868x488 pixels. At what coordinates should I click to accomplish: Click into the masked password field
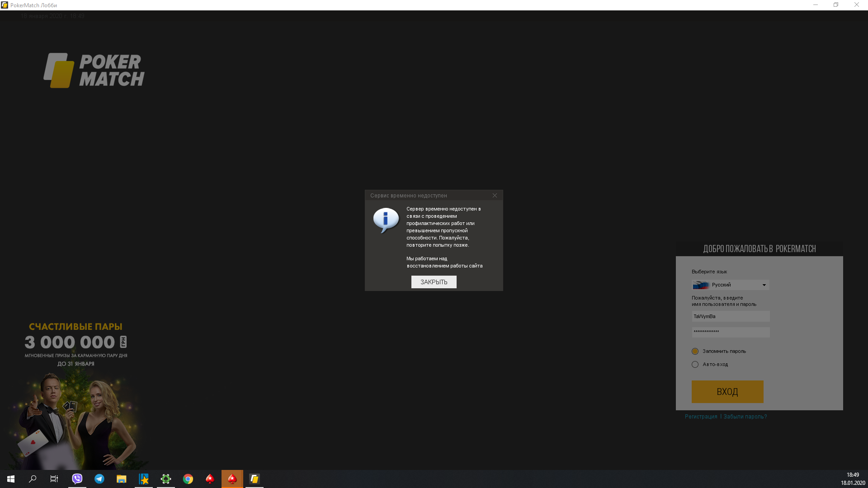pyautogui.click(x=730, y=332)
